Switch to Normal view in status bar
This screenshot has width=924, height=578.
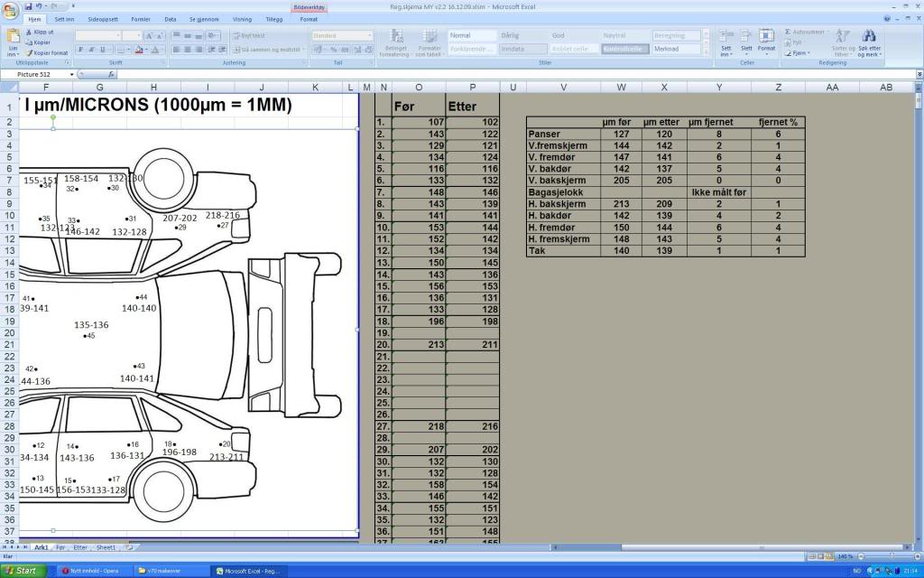click(811, 556)
